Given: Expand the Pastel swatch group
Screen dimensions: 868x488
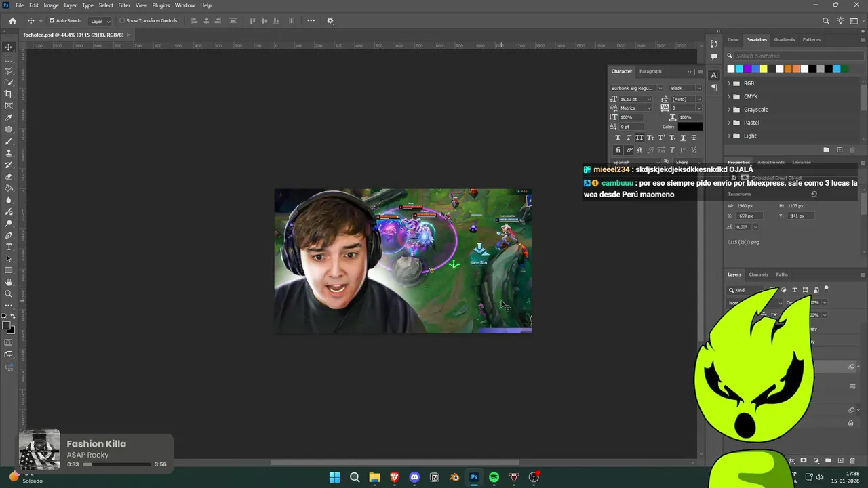Looking at the screenshot, I should [x=729, y=123].
